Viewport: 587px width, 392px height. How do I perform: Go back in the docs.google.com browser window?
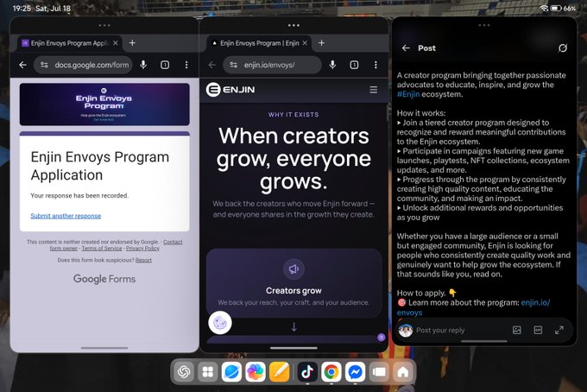pyautogui.click(x=22, y=65)
